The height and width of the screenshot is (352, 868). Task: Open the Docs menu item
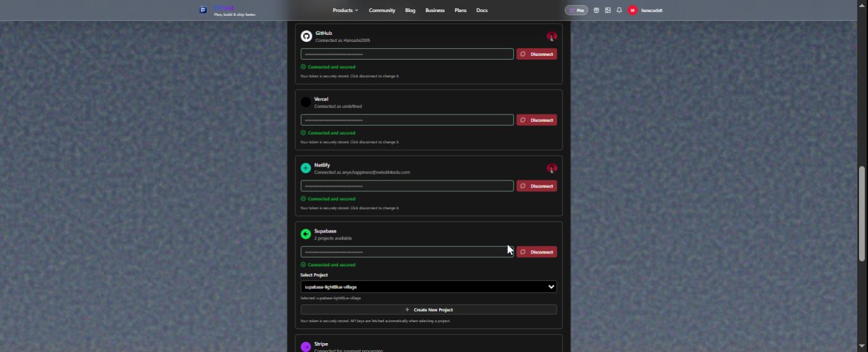point(482,10)
